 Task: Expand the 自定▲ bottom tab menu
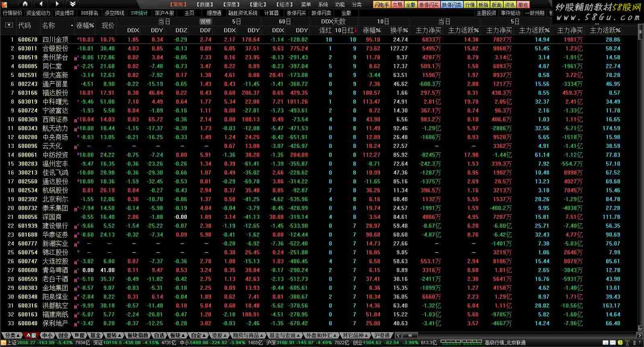point(198,335)
